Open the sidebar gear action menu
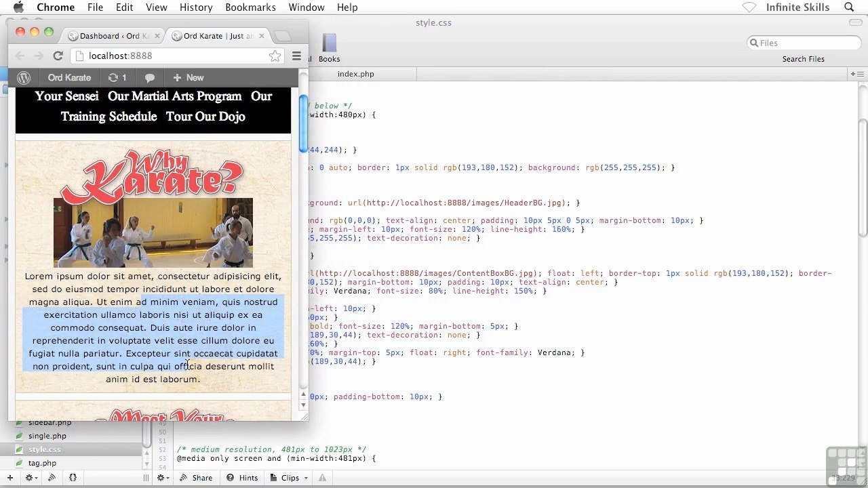Viewport: 868px width, 488px height. [x=31, y=478]
